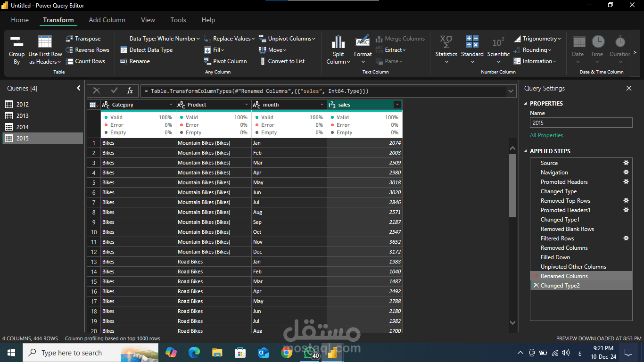The image size is (644, 362).
Task: Collapse the PROPERTIES section
Action: (526, 103)
